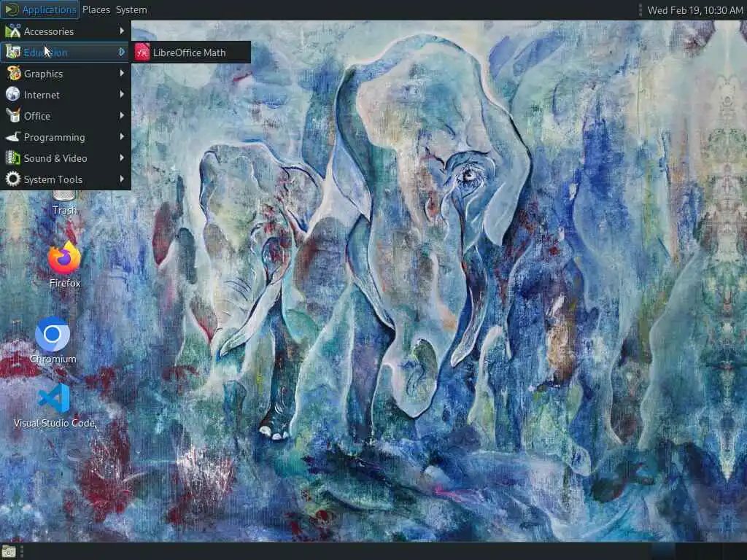Open the Internet menu category
This screenshot has height=560, width=747.
pyautogui.click(x=65, y=95)
